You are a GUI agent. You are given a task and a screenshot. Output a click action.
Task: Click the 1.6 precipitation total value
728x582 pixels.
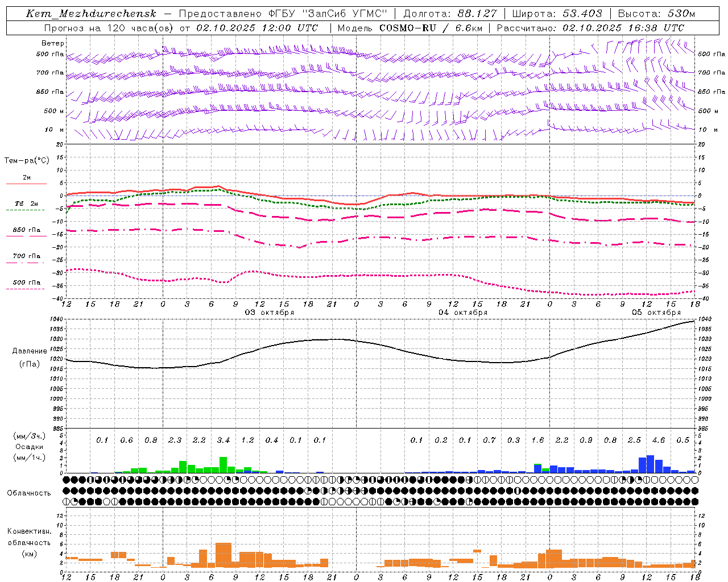click(537, 440)
